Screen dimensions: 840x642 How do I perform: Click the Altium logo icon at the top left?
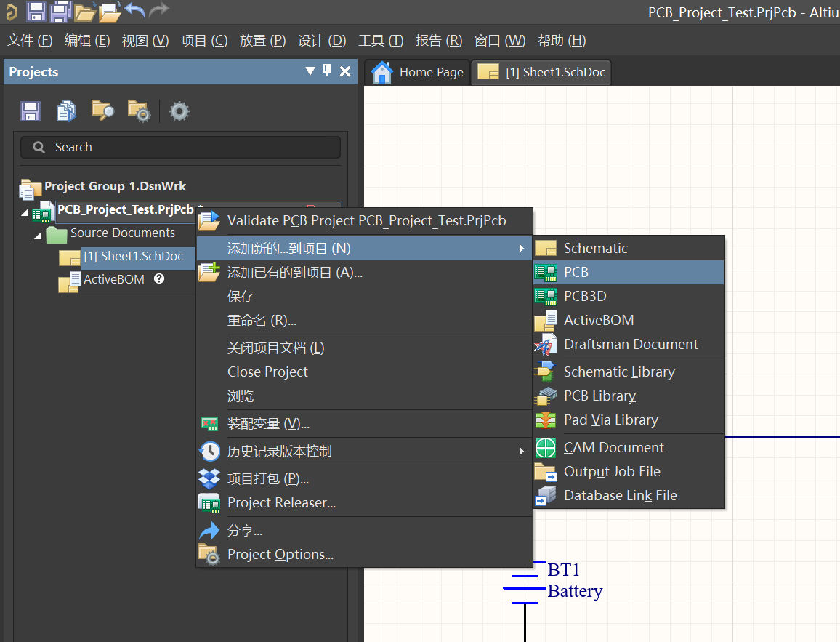(11, 11)
